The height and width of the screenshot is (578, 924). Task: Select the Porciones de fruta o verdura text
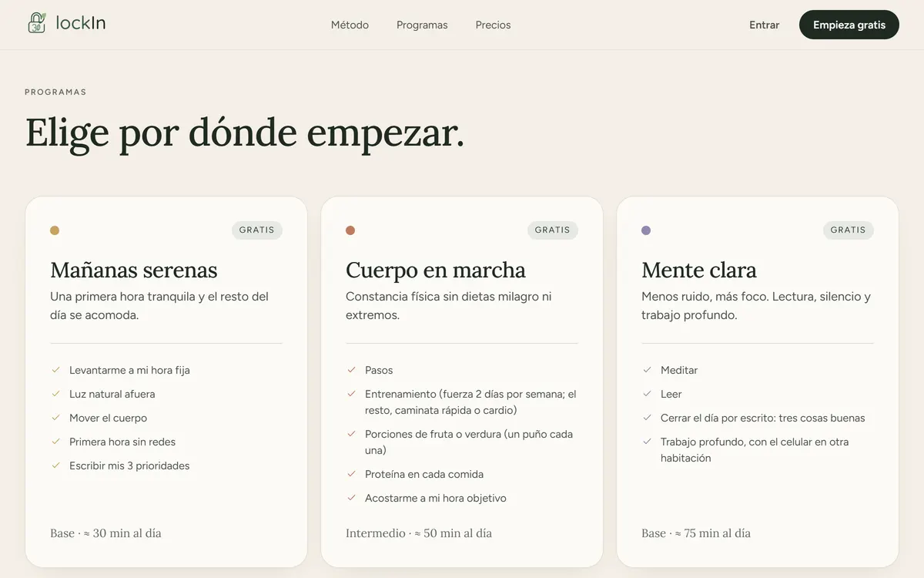[x=469, y=442]
